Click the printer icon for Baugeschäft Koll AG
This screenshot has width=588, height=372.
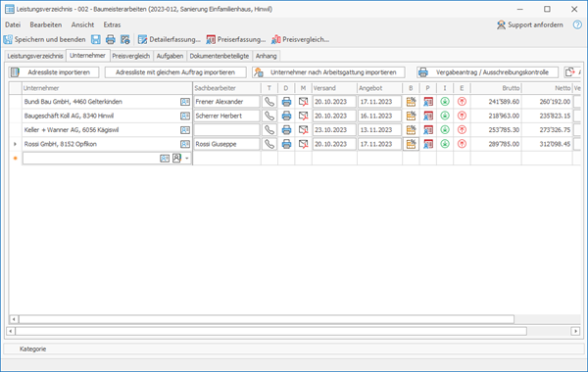[286, 116]
